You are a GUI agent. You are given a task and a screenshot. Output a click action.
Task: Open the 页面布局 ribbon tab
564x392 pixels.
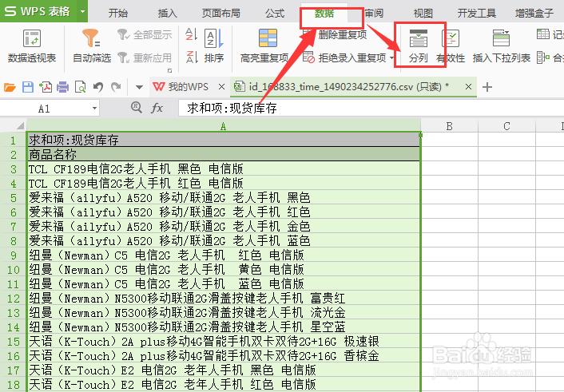coord(220,14)
